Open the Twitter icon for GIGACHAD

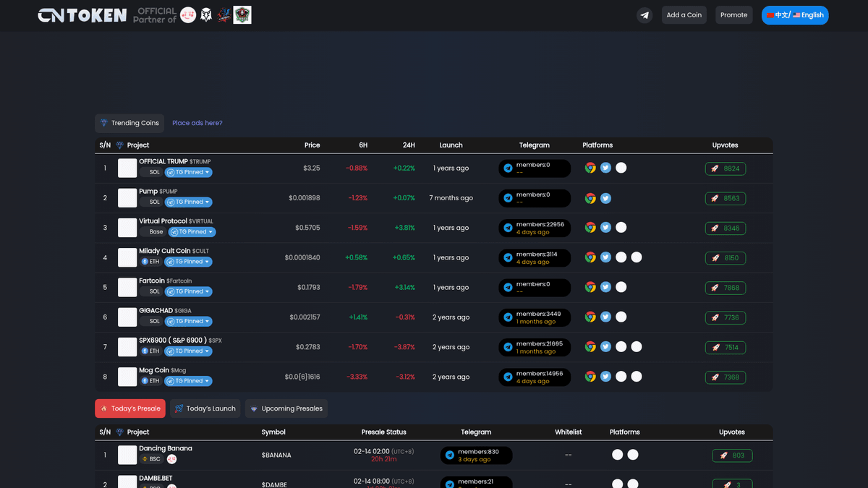click(x=605, y=317)
